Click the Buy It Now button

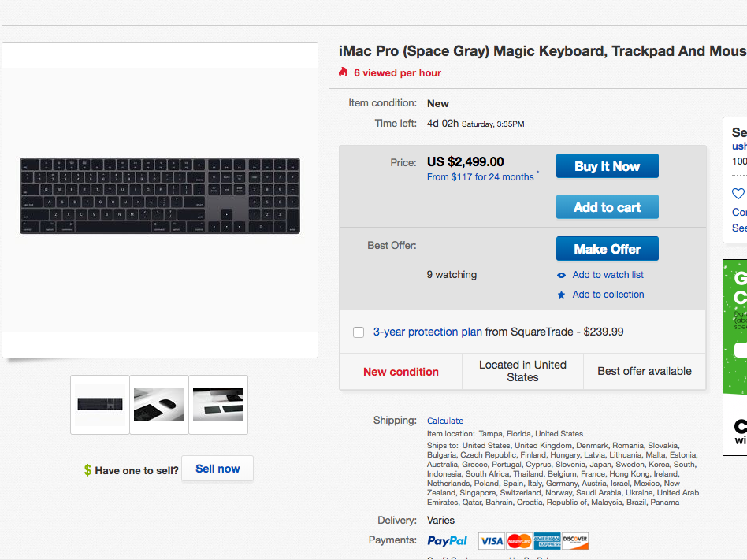(608, 166)
